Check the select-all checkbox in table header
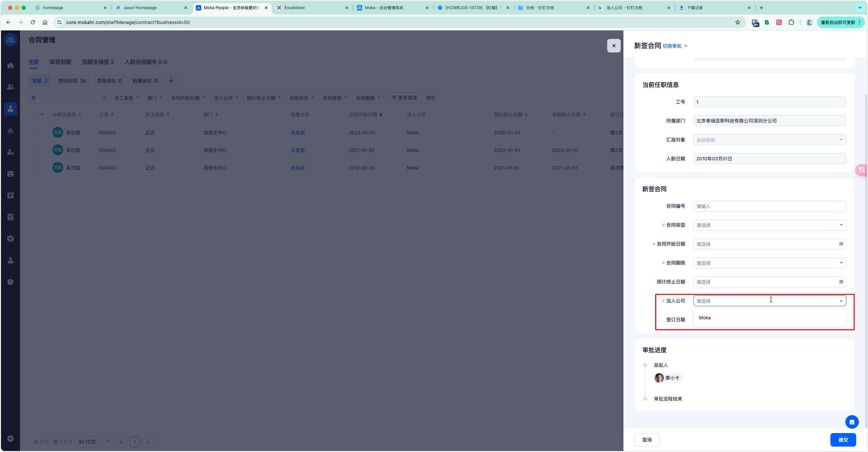This screenshot has height=452, width=868. [36, 115]
